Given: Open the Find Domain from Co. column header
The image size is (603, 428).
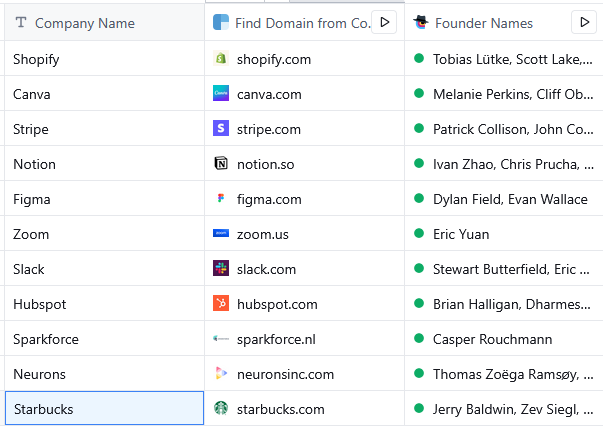Looking at the screenshot, I should tap(305, 22).
